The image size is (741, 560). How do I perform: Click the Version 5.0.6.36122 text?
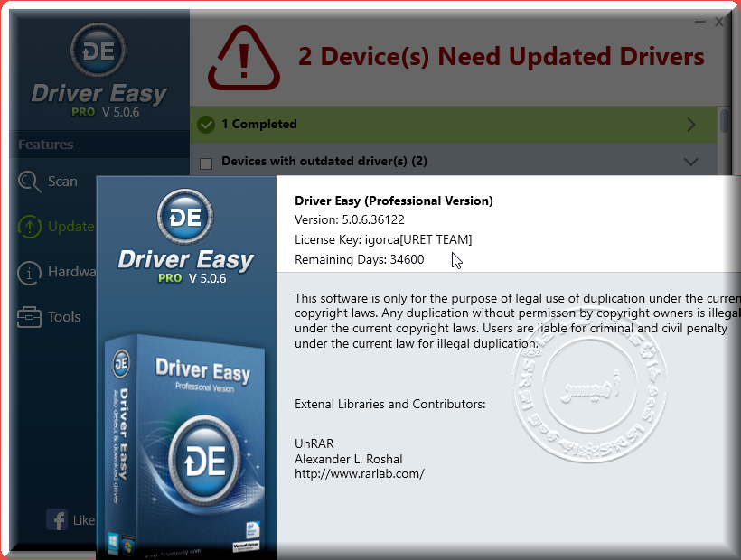tap(350, 220)
